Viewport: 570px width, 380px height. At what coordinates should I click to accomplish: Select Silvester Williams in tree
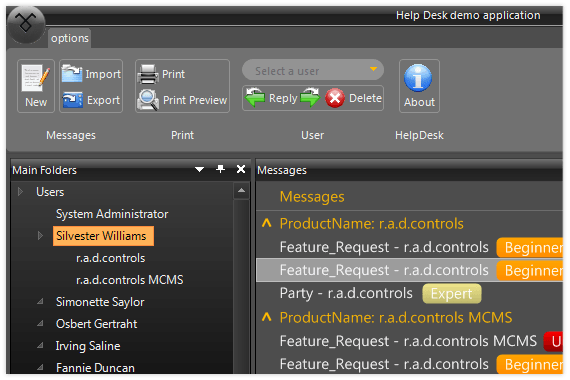point(103,236)
